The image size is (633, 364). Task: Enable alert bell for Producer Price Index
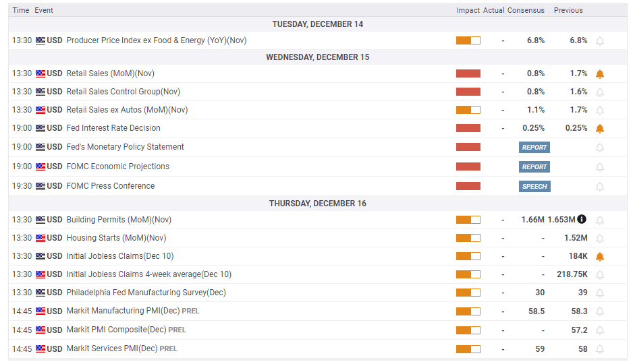coord(599,41)
